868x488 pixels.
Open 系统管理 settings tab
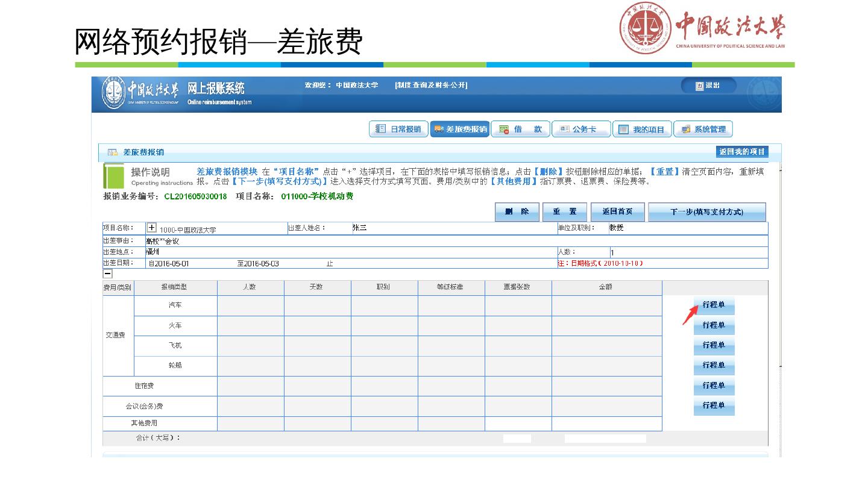tap(703, 130)
